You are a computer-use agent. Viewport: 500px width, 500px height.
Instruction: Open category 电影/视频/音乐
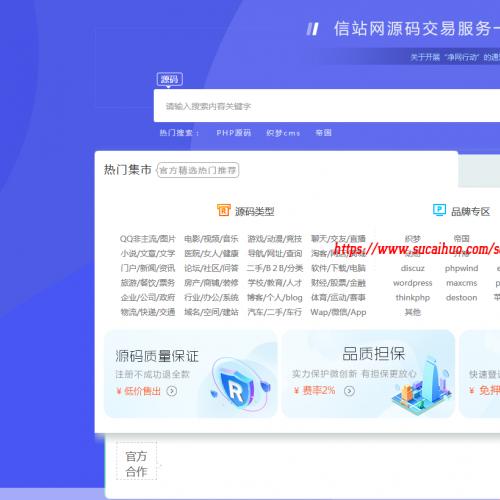tap(211, 239)
